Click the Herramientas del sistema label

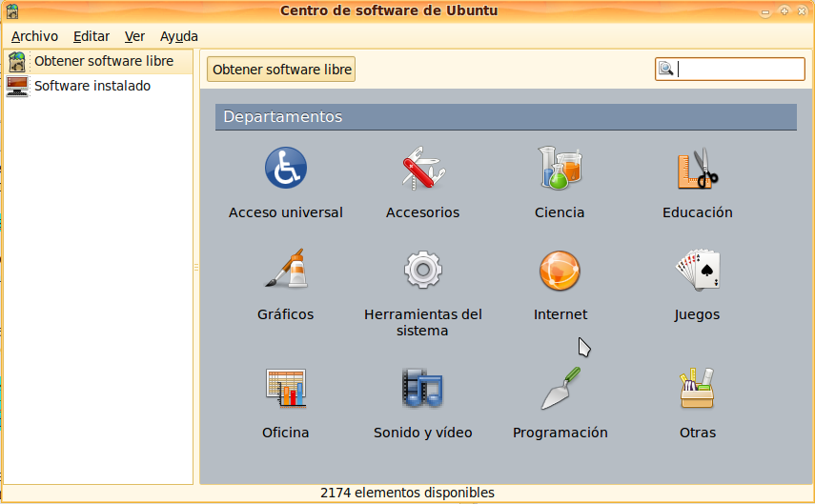pyautogui.click(x=422, y=322)
